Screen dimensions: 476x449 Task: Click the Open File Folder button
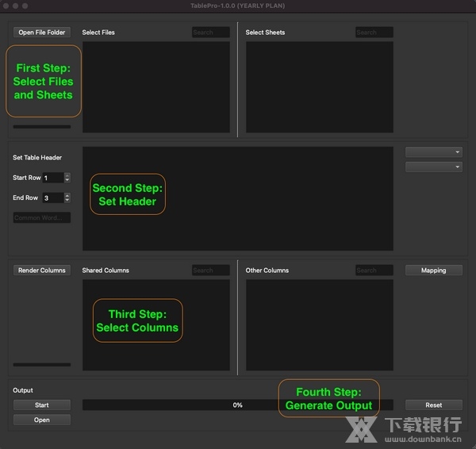click(42, 33)
